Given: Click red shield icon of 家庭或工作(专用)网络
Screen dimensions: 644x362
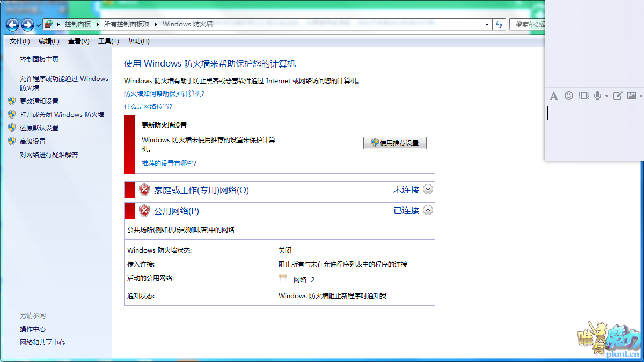Looking at the screenshot, I should tap(144, 190).
